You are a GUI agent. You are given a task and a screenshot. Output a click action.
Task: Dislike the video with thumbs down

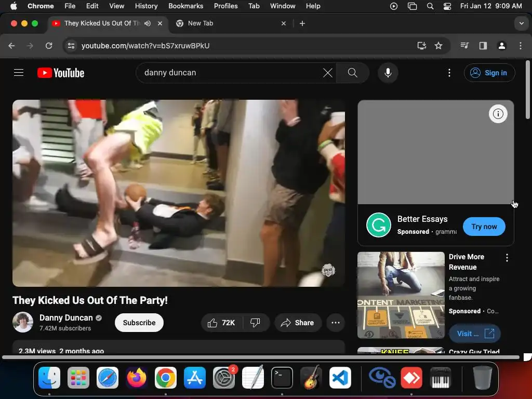(255, 323)
